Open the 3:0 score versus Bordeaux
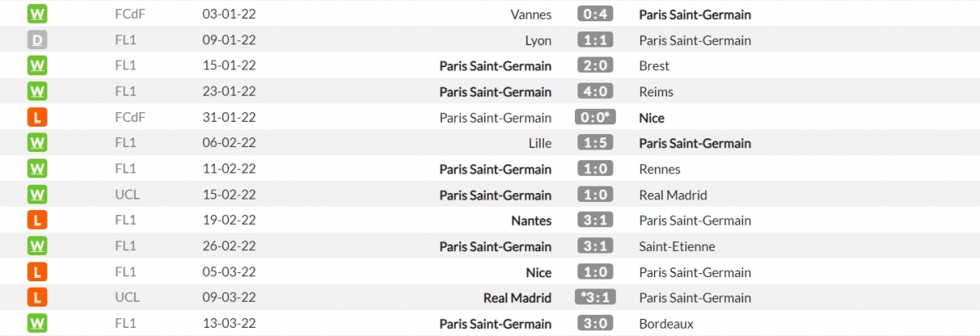 [595, 324]
